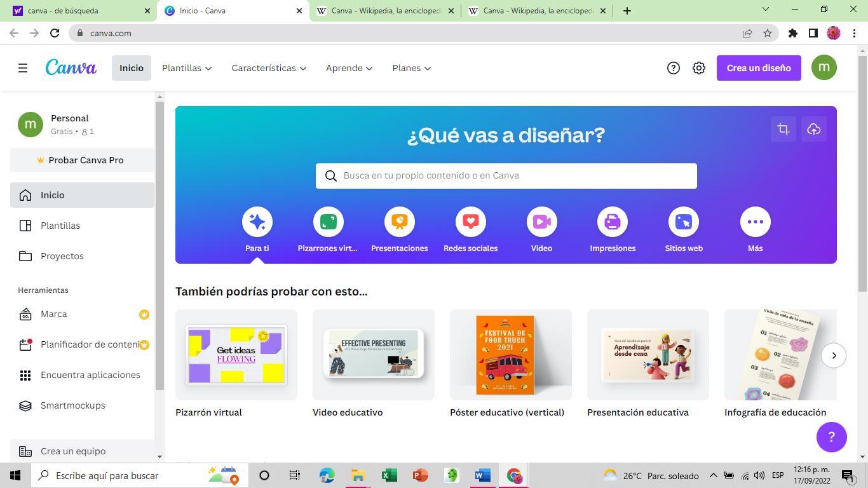Viewport: 868px width, 488px height.
Task: Open the account avatar in Canva header
Action: (x=824, y=67)
